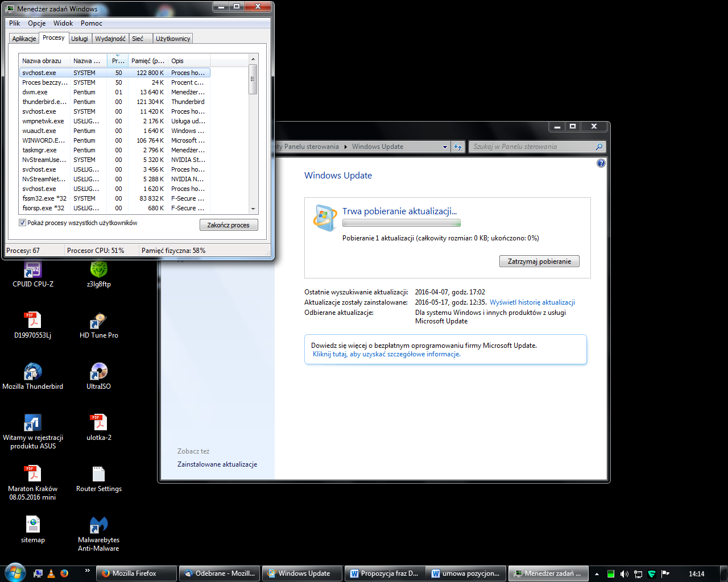Open the Pomoc menu in Task Manager
728x582 pixels.
(92, 23)
